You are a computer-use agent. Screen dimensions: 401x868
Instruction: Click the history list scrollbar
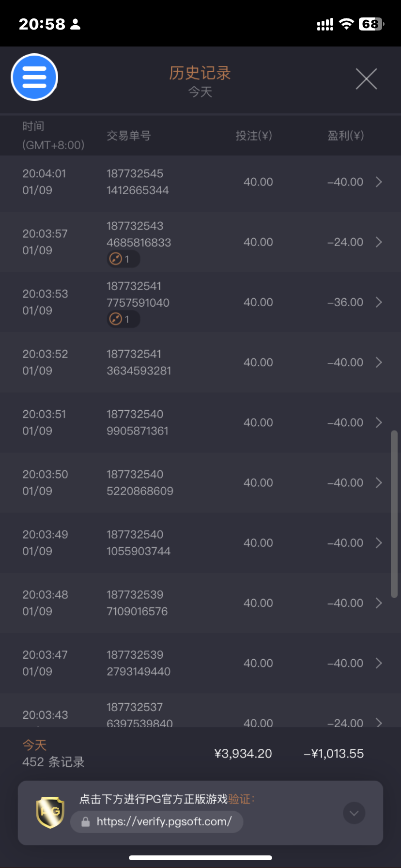394,513
